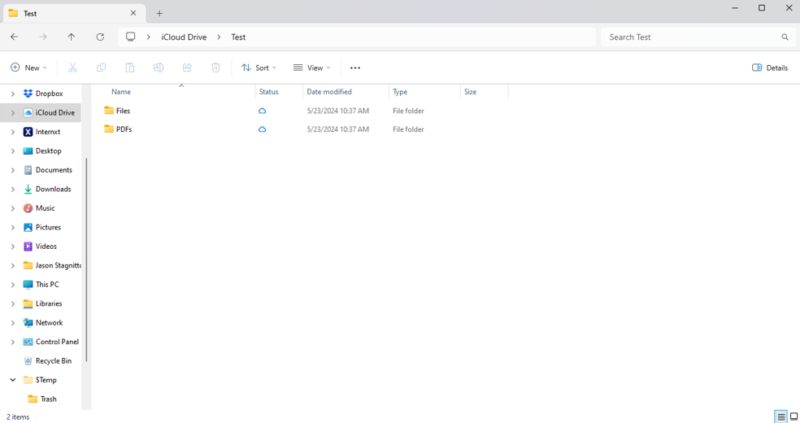Open Recycle Bin in navigation pane
Screen dimensions: 800x423
[47, 361]
